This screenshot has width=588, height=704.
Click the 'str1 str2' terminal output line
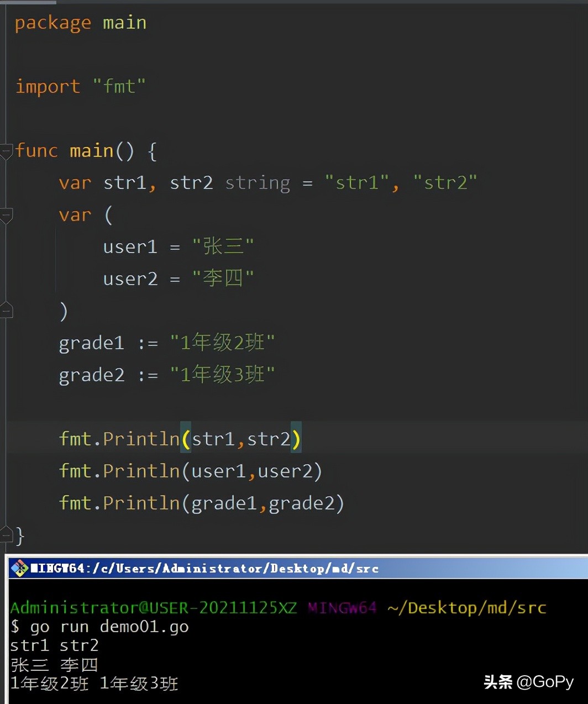tap(54, 645)
